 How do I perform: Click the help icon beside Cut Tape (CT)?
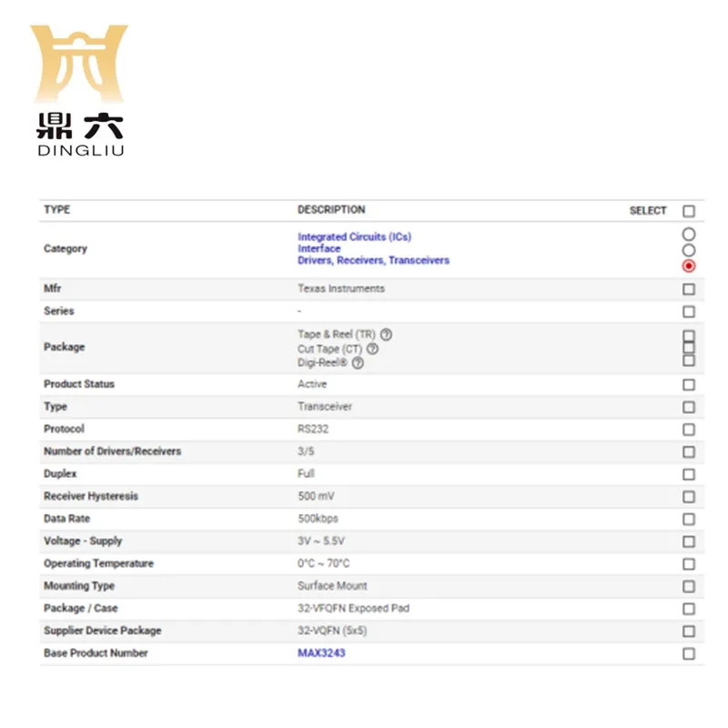tap(372, 349)
